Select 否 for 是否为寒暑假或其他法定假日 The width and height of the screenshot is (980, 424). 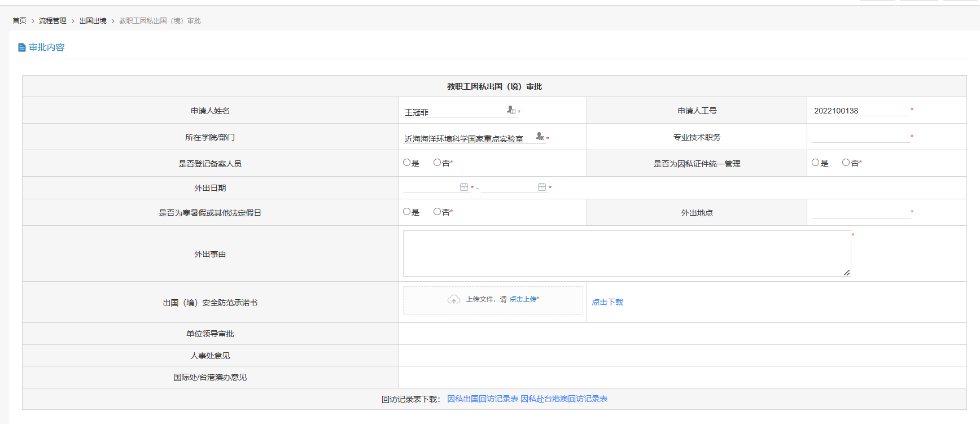(437, 212)
